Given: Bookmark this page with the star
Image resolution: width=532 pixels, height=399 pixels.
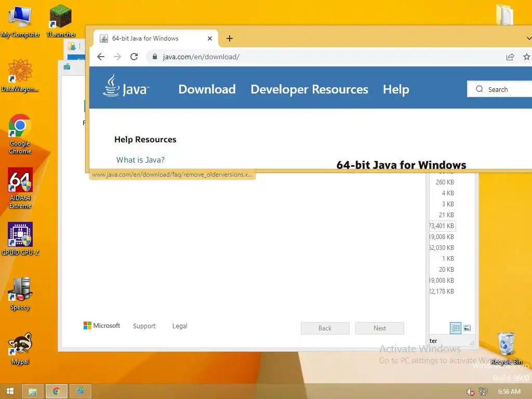Looking at the screenshot, I should (527, 57).
